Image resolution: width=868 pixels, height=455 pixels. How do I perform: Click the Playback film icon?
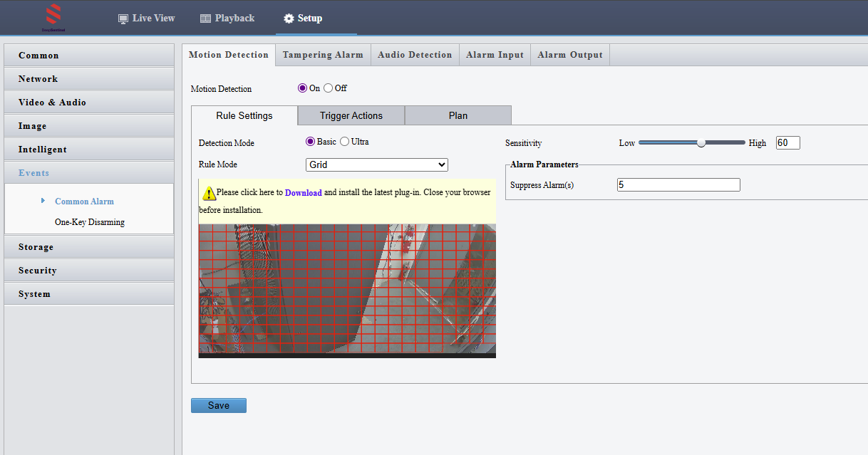(x=205, y=19)
